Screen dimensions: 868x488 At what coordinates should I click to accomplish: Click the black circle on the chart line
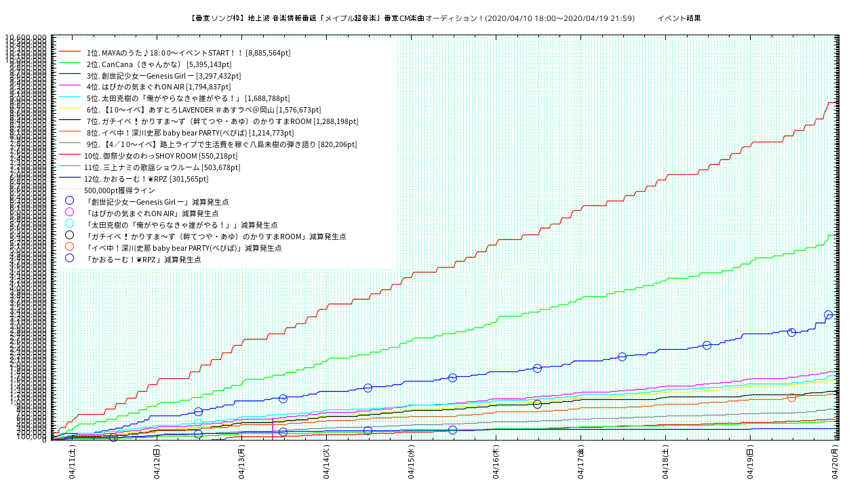click(x=537, y=404)
